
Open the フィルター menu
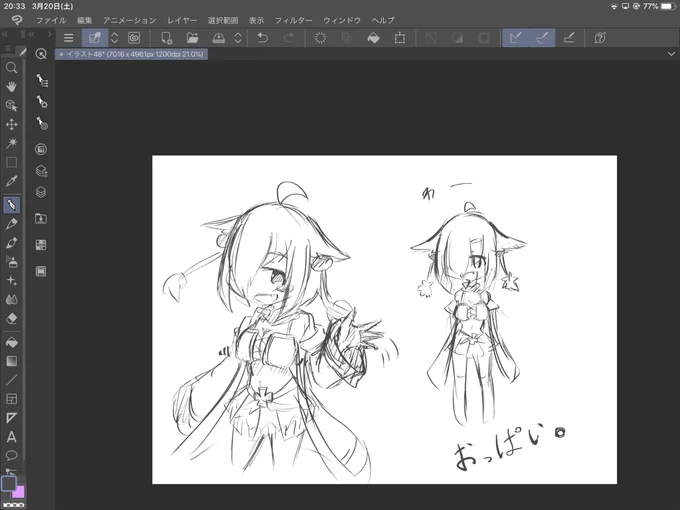pyautogui.click(x=294, y=20)
